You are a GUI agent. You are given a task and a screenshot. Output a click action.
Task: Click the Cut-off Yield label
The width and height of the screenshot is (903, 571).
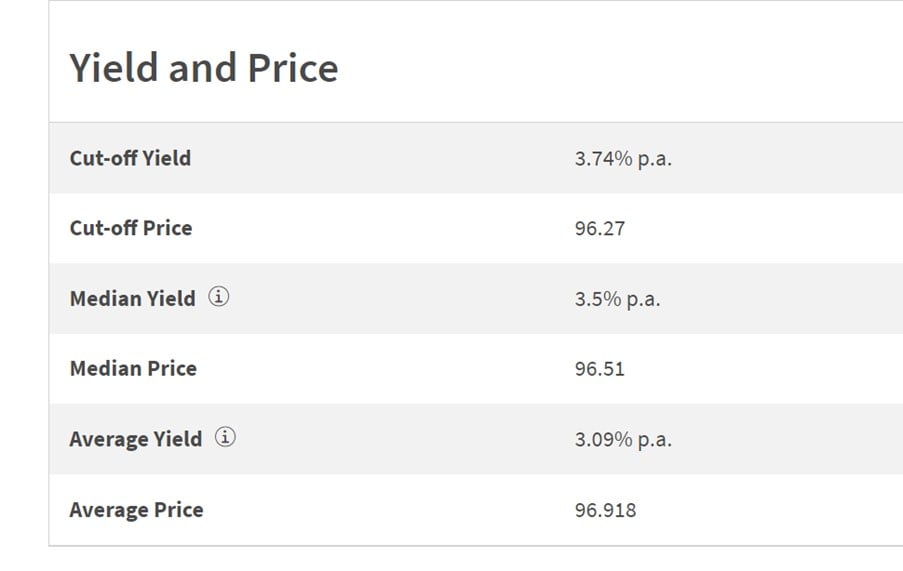click(130, 158)
